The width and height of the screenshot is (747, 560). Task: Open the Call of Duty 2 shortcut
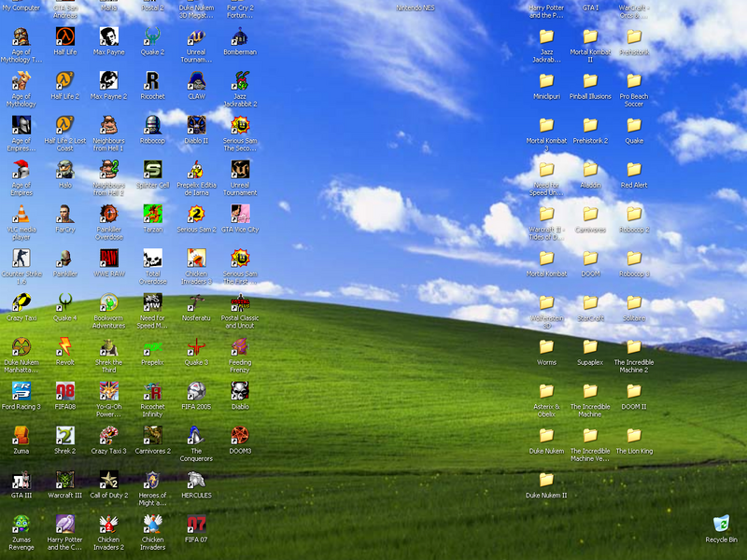tap(109, 480)
